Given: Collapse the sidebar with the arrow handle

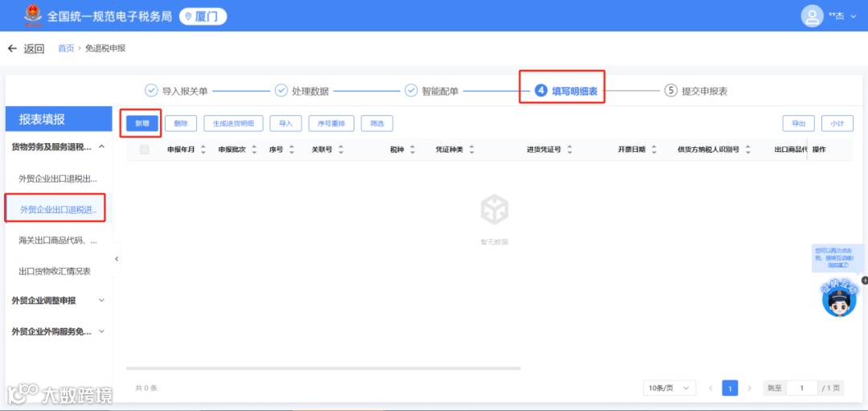Looking at the screenshot, I should tap(117, 259).
